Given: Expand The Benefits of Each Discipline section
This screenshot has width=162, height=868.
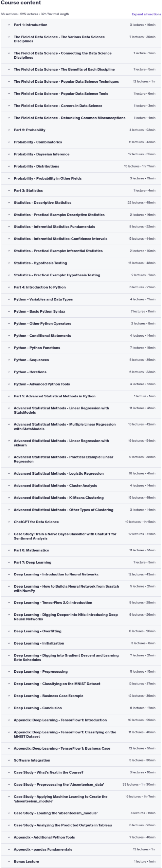Looking at the screenshot, I should (x=81, y=70).
